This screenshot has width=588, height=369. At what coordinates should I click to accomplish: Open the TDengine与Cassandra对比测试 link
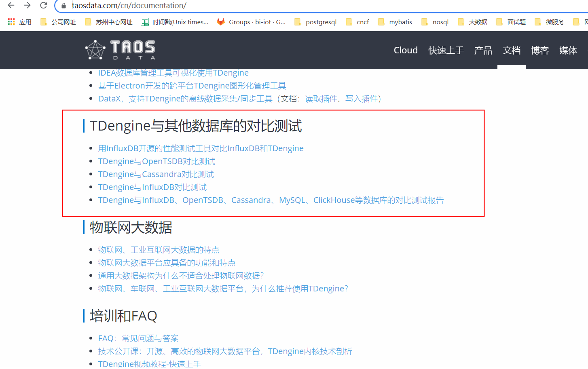click(x=156, y=174)
